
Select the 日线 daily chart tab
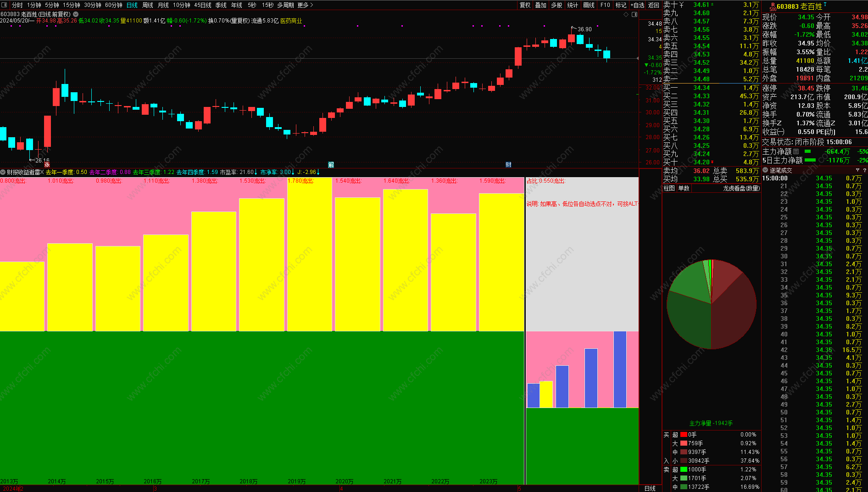[x=132, y=5]
